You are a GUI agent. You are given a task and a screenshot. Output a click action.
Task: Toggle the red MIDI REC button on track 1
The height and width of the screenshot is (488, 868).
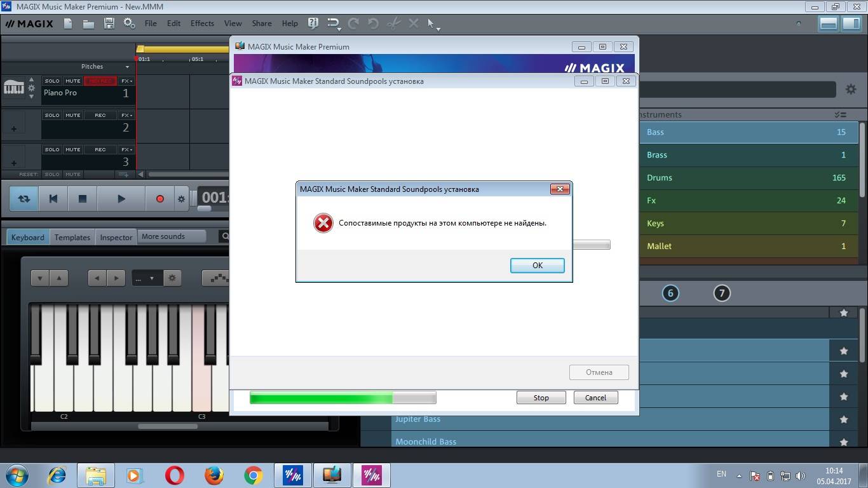click(100, 81)
